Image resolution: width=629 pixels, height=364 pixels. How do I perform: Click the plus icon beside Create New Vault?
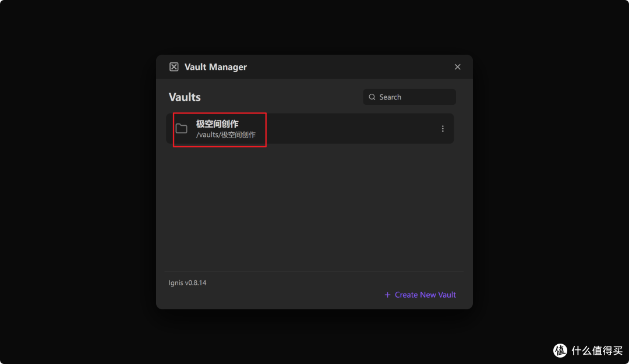[387, 295]
